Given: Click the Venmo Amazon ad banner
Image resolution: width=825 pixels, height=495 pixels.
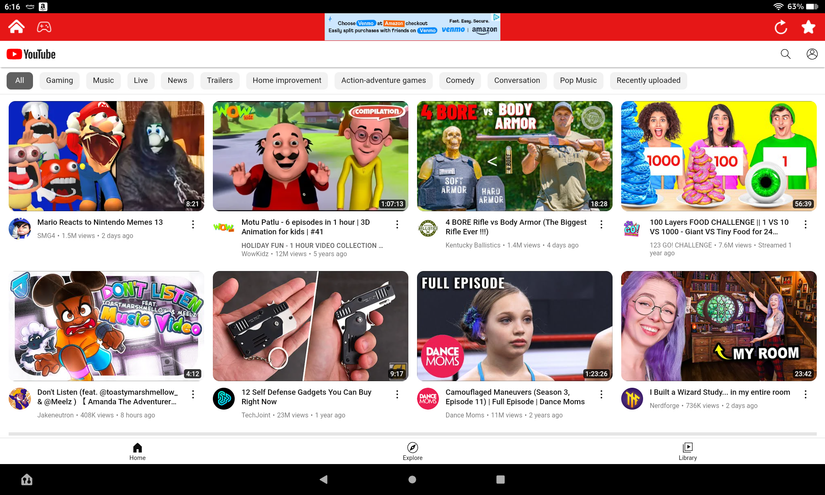Looking at the screenshot, I should pyautogui.click(x=412, y=27).
